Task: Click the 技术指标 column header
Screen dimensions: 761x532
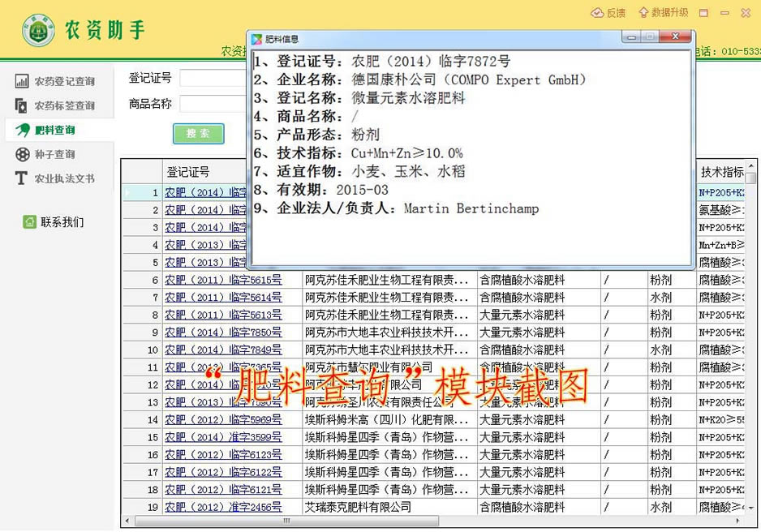Action: 721,172
